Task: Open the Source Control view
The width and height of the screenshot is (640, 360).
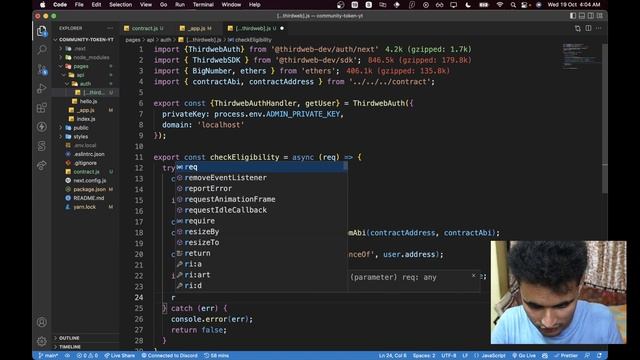Action: pos(42,69)
